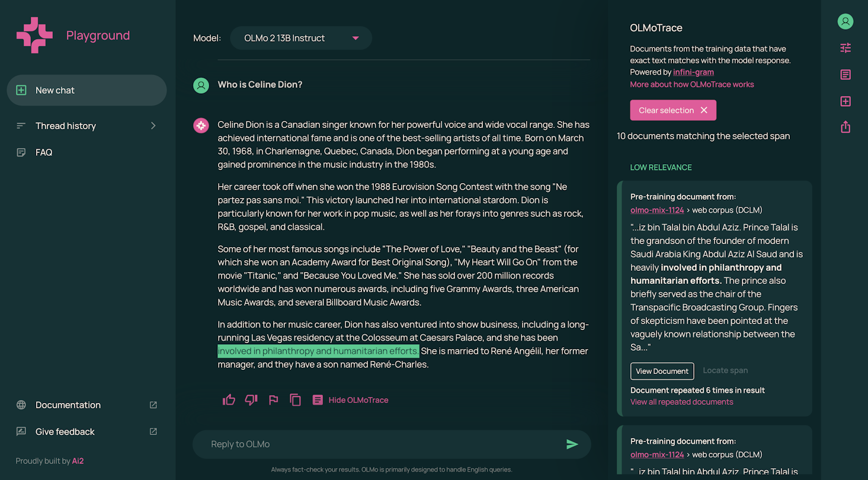Flag the response with flag icon
This screenshot has width=868, height=480.
273,400
